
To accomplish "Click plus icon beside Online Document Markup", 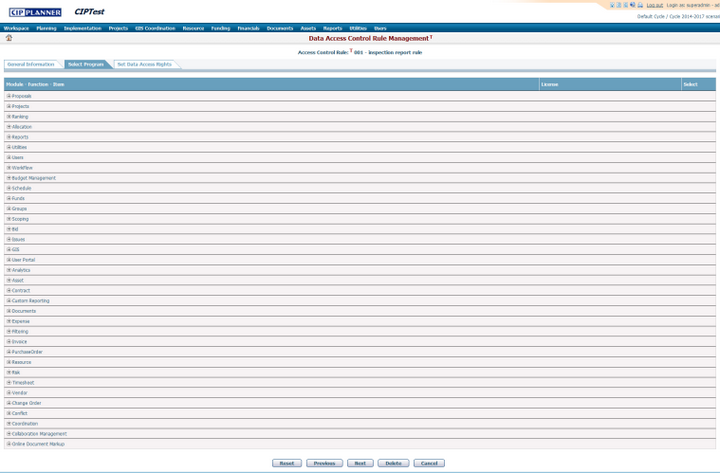I will pyautogui.click(x=9, y=444).
